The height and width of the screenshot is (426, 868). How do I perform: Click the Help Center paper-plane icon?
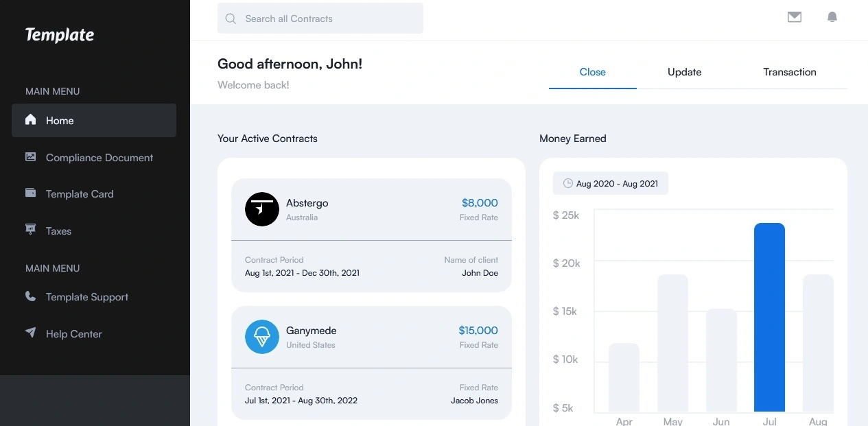tap(30, 333)
